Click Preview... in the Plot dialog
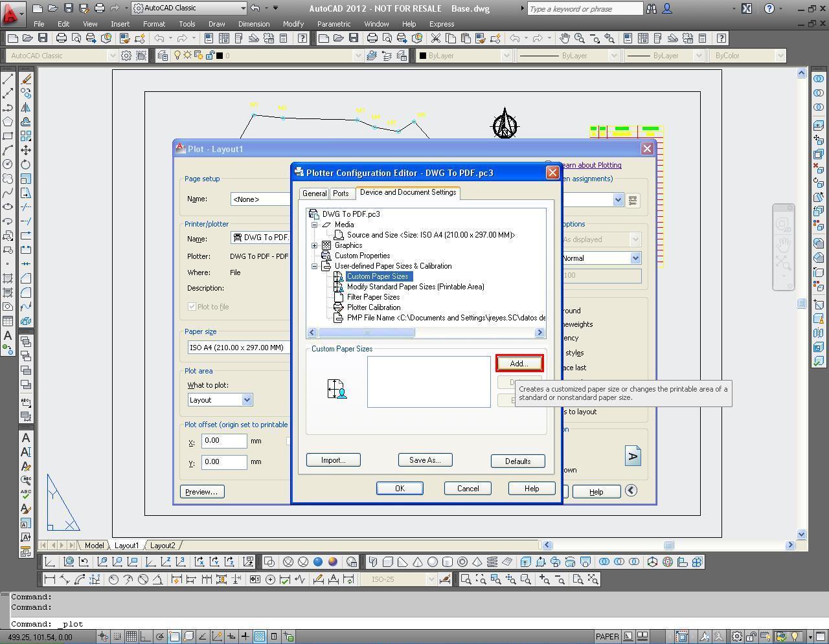829x644 pixels. (202, 492)
